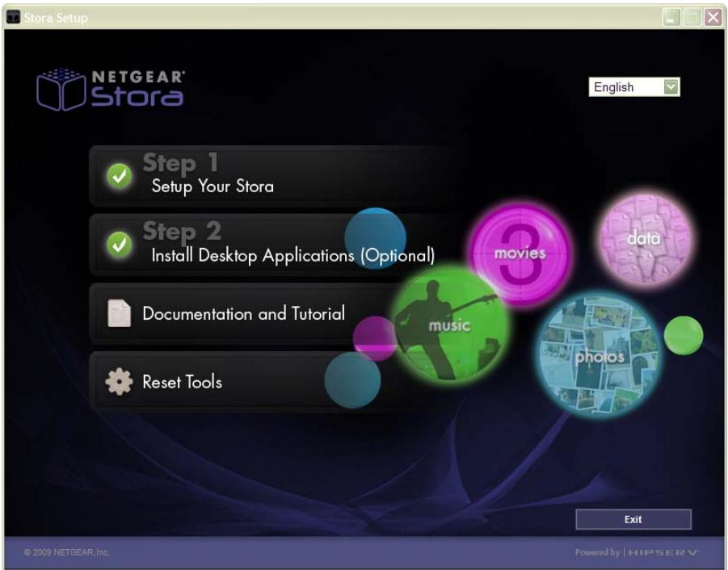Click the language dropdown arrow
This screenshot has height=570, width=728.
671,86
